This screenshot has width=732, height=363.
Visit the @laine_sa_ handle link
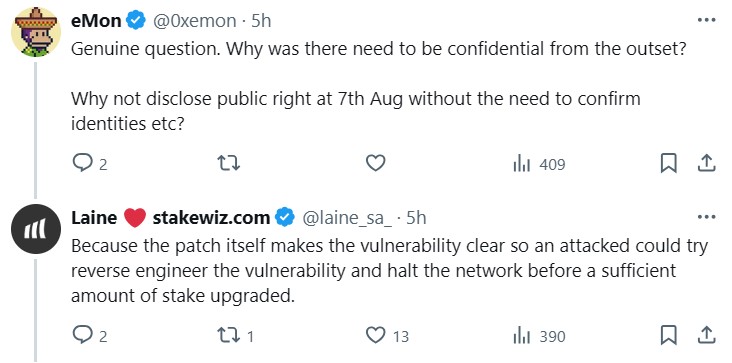(347, 218)
